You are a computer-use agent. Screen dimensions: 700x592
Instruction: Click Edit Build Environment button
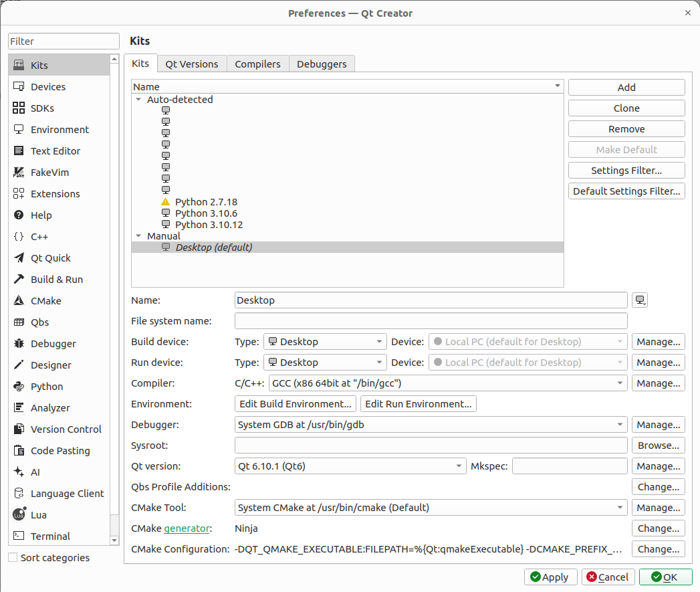(x=296, y=404)
